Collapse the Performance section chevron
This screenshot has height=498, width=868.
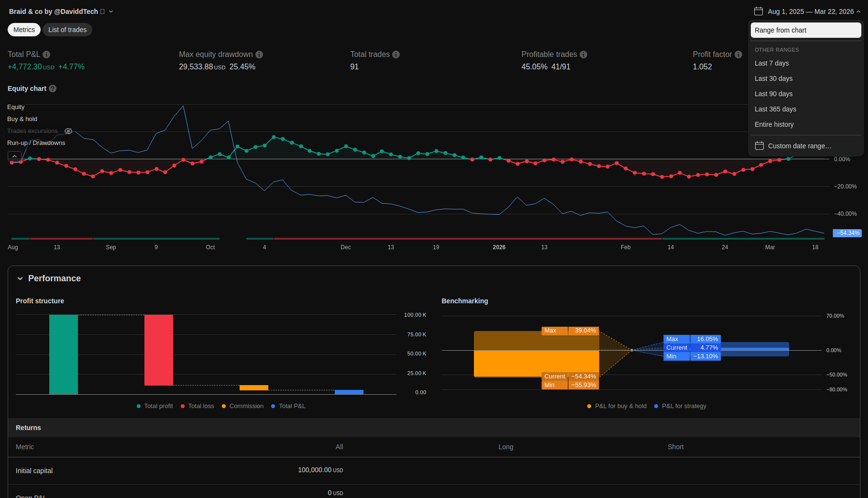pyautogui.click(x=20, y=278)
